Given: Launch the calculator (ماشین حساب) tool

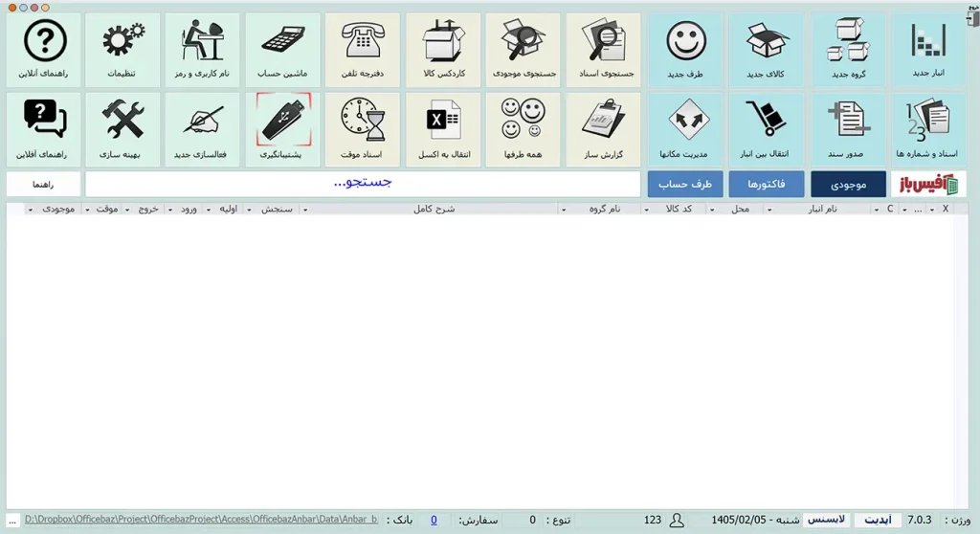Looking at the screenshot, I should click(x=282, y=50).
